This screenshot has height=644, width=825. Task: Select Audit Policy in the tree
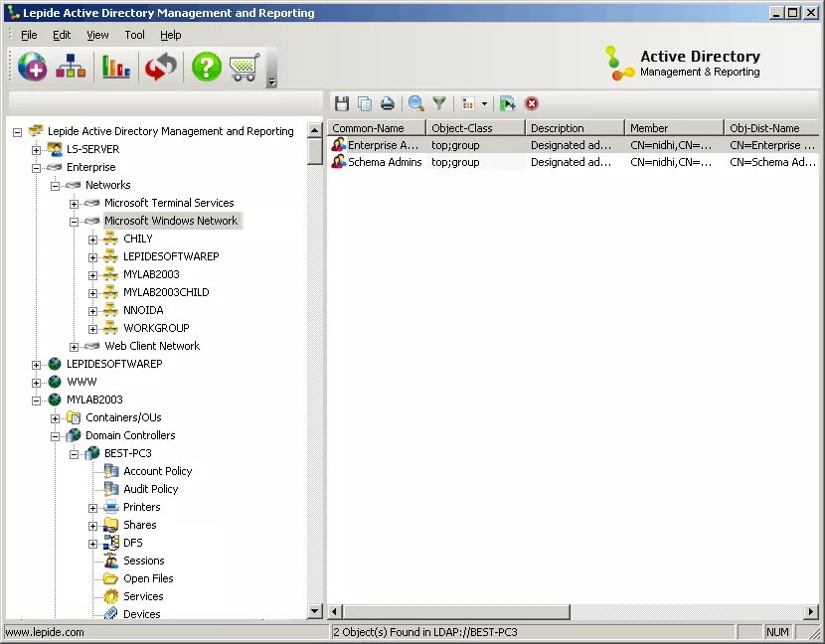tap(150, 489)
